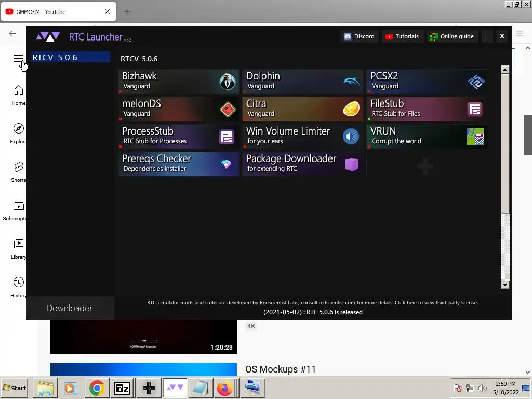Image resolution: width=532 pixels, height=399 pixels.
Task: Open Windows Media Player from taskbar
Action: [x=71, y=388]
